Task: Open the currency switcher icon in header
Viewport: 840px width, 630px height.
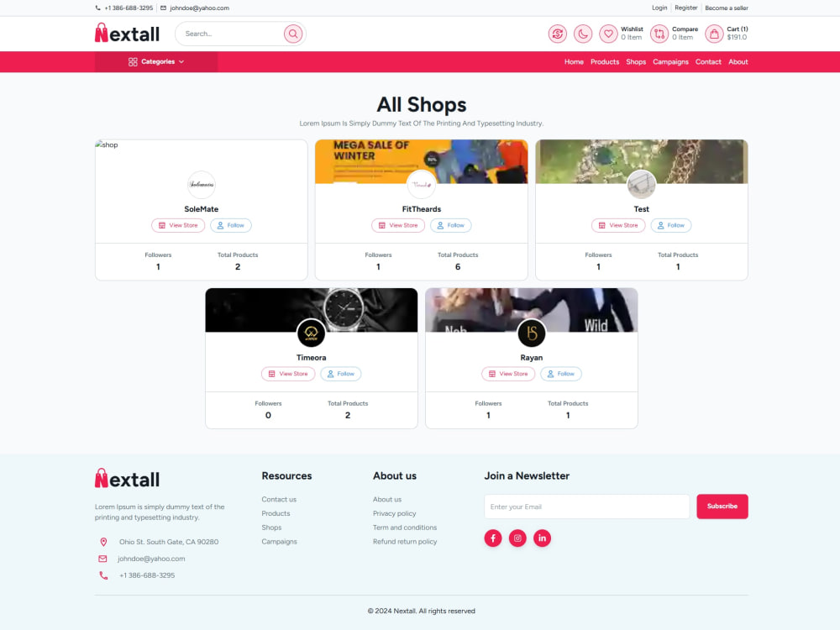Action: point(557,34)
